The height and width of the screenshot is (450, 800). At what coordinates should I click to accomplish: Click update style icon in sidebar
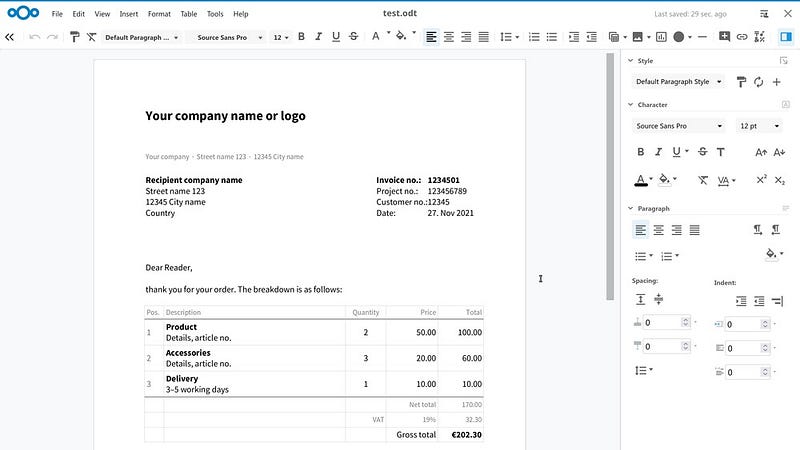pyautogui.click(x=759, y=82)
